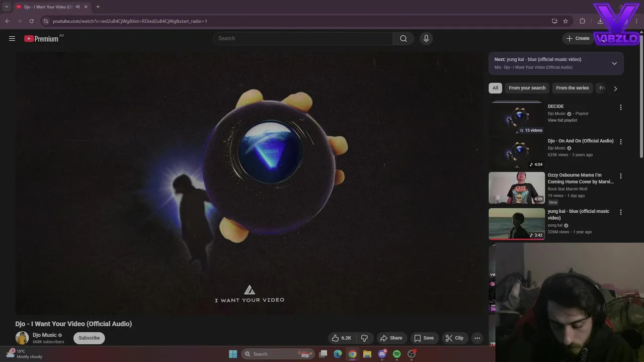Launch Microsoft Edge from taskbar
This screenshot has width=644, height=362.
coord(338,354)
